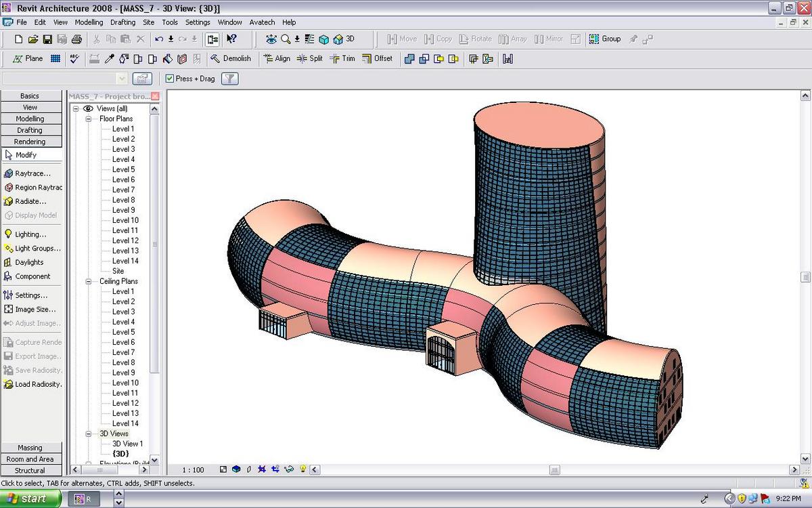
Task: Click the Group button
Action: [x=604, y=39]
